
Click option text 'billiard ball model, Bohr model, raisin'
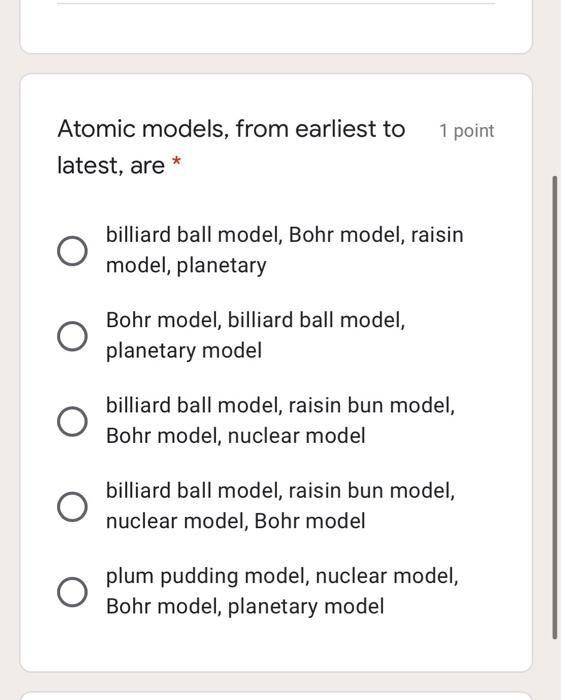click(285, 235)
